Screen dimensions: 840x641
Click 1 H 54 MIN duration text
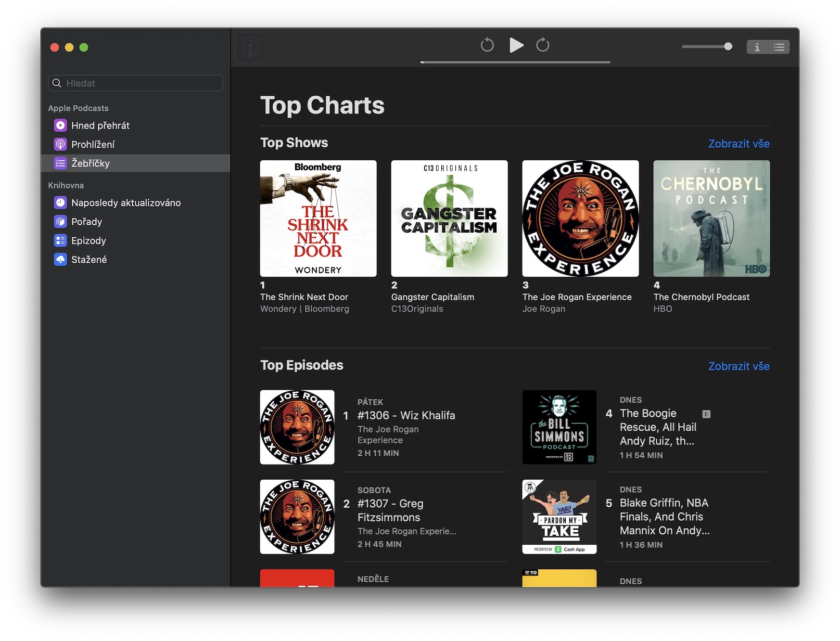coord(641,455)
